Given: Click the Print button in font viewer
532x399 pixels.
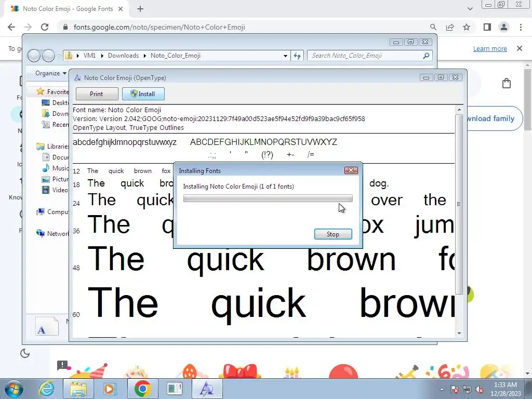Looking at the screenshot, I should [97, 94].
